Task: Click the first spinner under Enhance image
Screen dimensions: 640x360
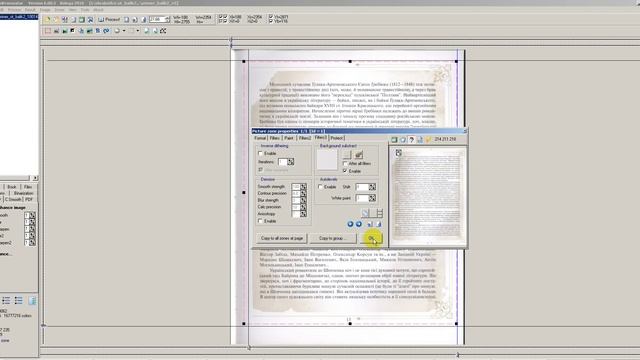Action: [x=32, y=215]
